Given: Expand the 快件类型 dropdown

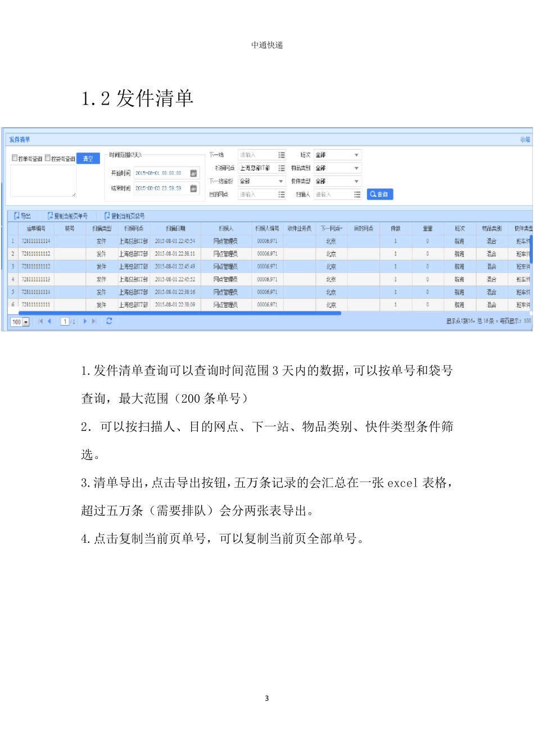Looking at the screenshot, I should click(x=356, y=181).
